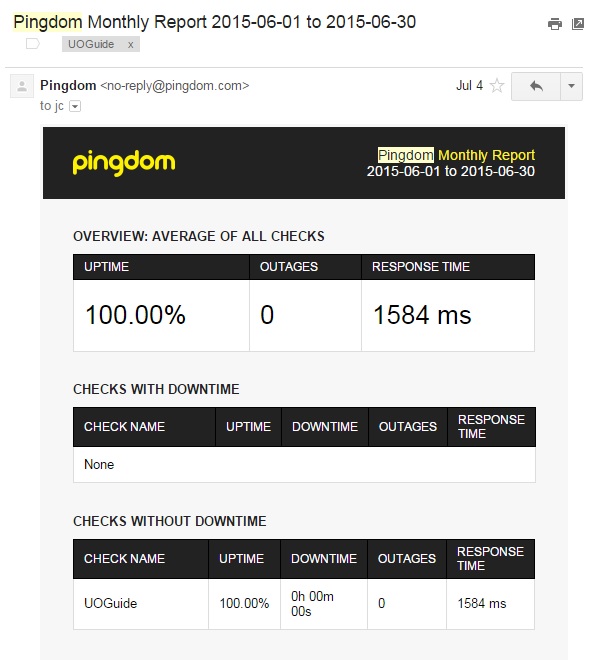Click UOGuide downtime 0h 00m 00s cell
595x660 pixels.
point(324,604)
